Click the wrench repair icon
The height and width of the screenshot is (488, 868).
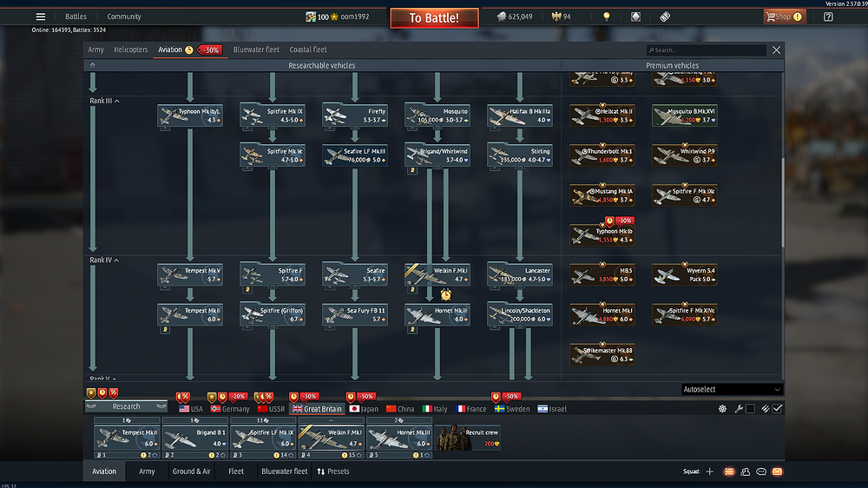click(x=739, y=409)
